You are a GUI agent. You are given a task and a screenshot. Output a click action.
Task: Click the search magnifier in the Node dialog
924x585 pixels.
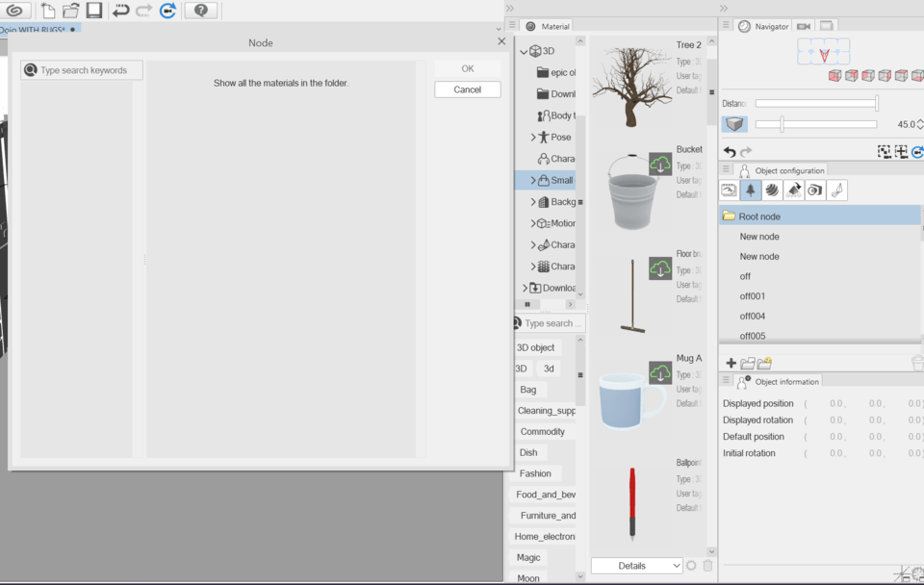pyautogui.click(x=31, y=70)
